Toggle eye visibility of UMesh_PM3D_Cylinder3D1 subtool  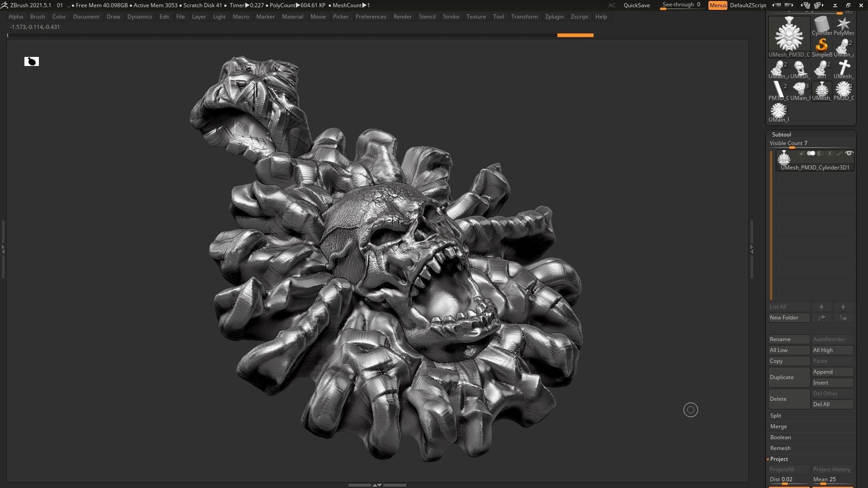(x=849, y=154)
